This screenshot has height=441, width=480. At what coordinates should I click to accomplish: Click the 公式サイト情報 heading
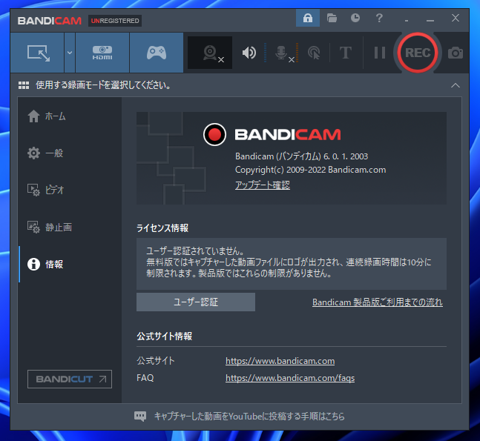(164, 336)
